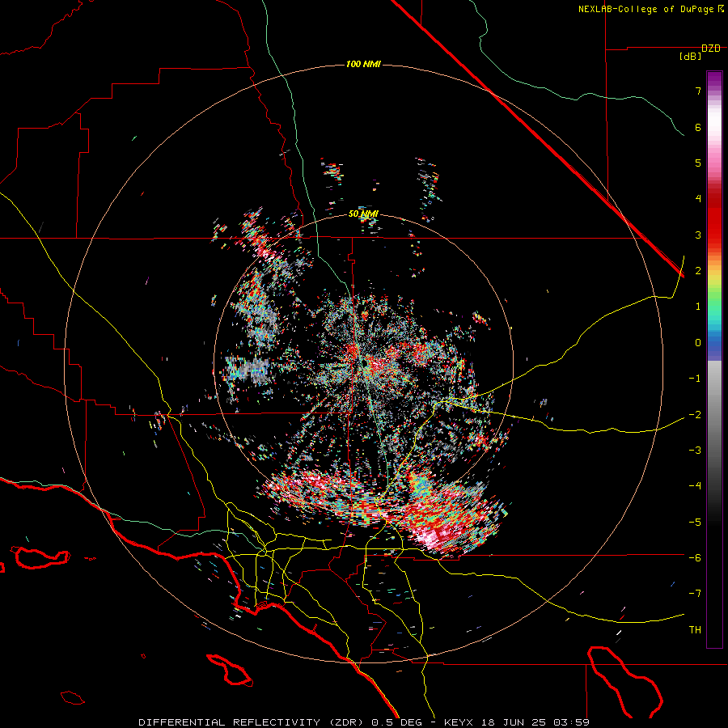Click the radar site center of the rings

click(363, 363)
